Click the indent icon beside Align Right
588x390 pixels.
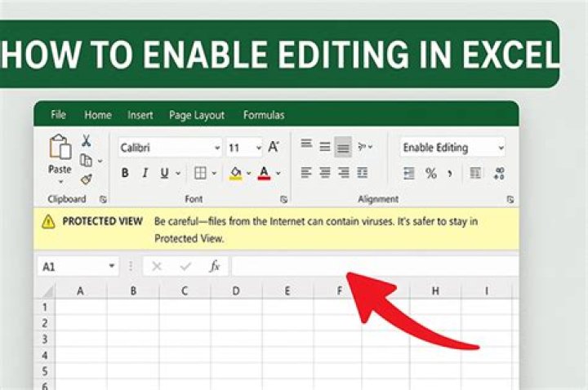coord(362,173)
